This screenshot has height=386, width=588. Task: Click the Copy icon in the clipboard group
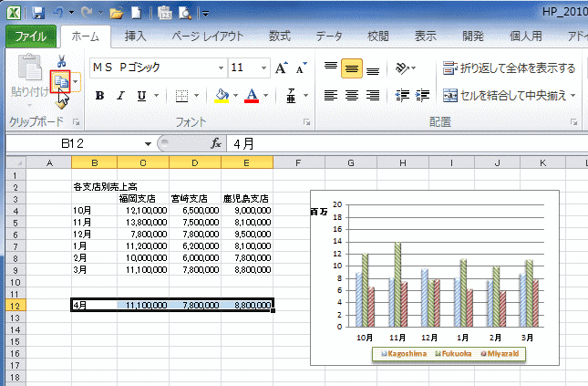[x=61, y=82]
